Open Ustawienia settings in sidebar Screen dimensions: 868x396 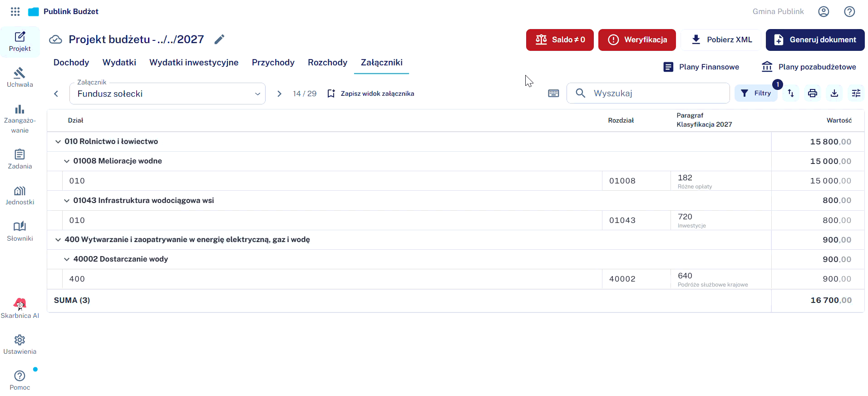(x=20, y=345)
